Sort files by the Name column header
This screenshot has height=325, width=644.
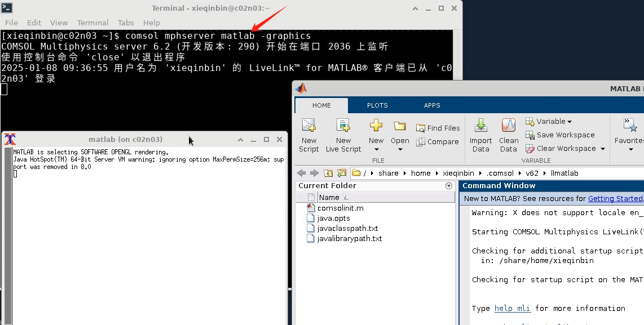point(386,197)
